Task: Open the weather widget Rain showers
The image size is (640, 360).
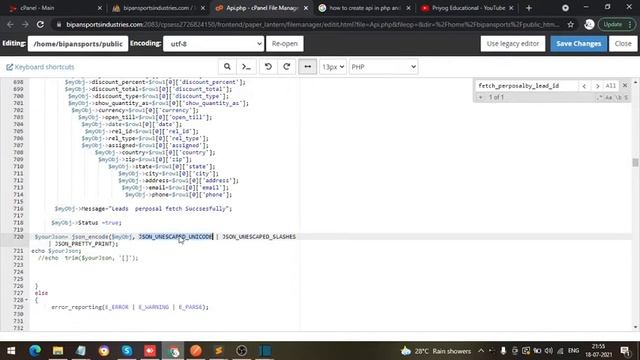Action: 436,351
